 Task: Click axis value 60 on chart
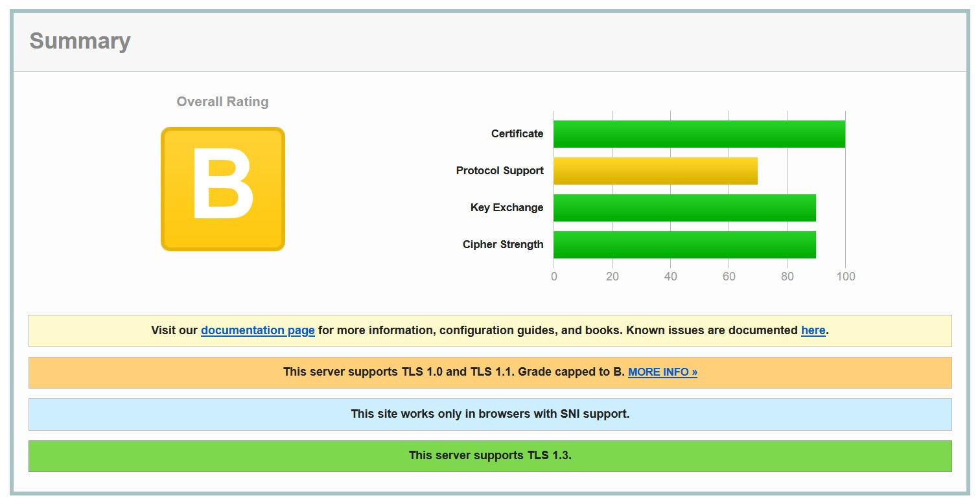click(x=729, y=277)
